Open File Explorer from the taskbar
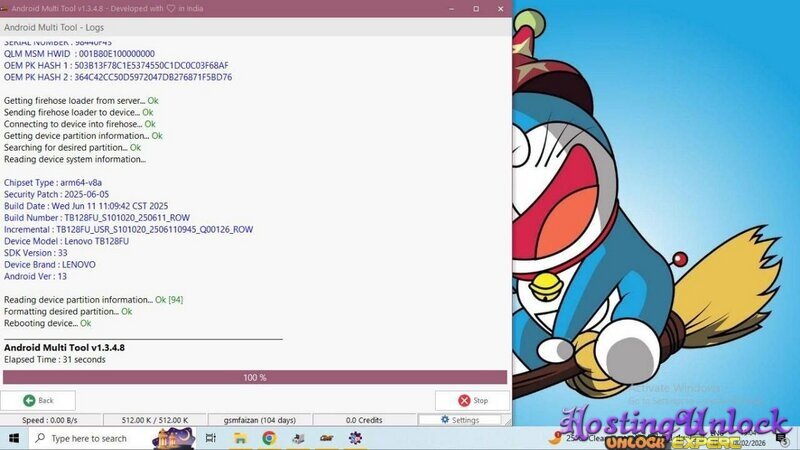The image size is (800, 450). tap(240, 438)
